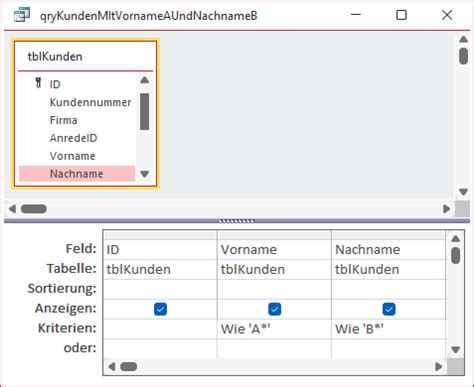Click the Sortierung cell for the ID column

click(160, 289)
